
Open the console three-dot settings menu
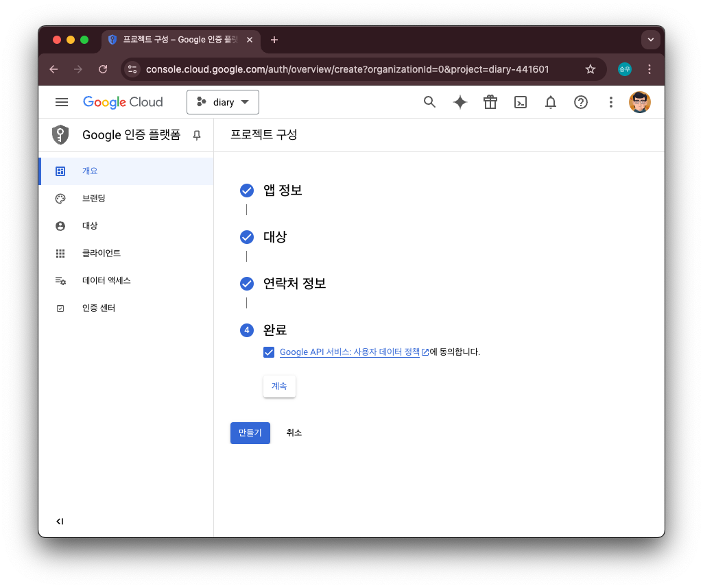click(x=610, y=102)
